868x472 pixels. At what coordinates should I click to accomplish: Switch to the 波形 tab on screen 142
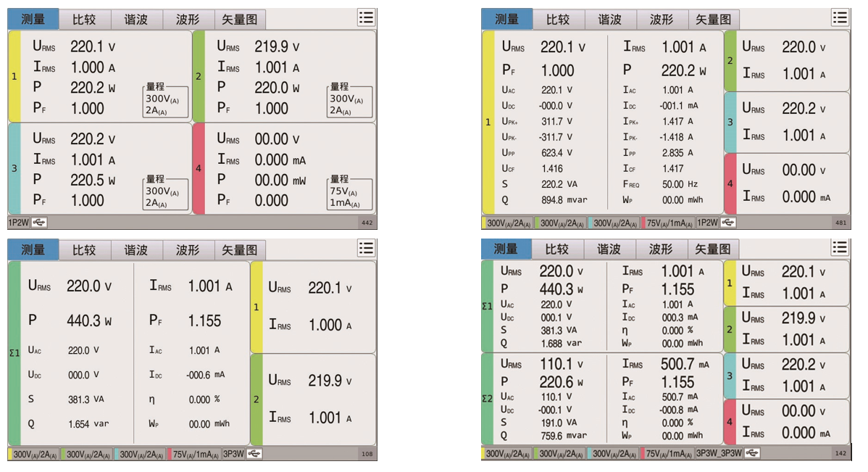661,249
